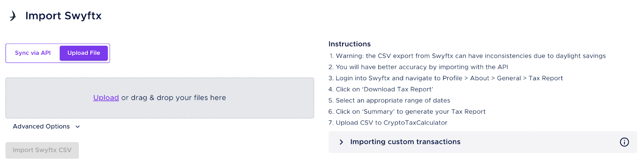Click the Advanced Options down chevron

pos(78,127)
